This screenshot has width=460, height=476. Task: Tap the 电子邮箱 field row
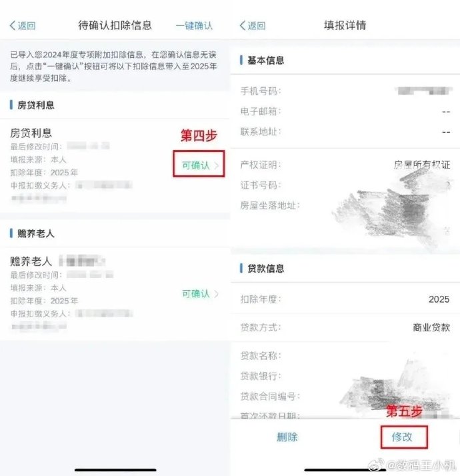(x=345, y=111)
